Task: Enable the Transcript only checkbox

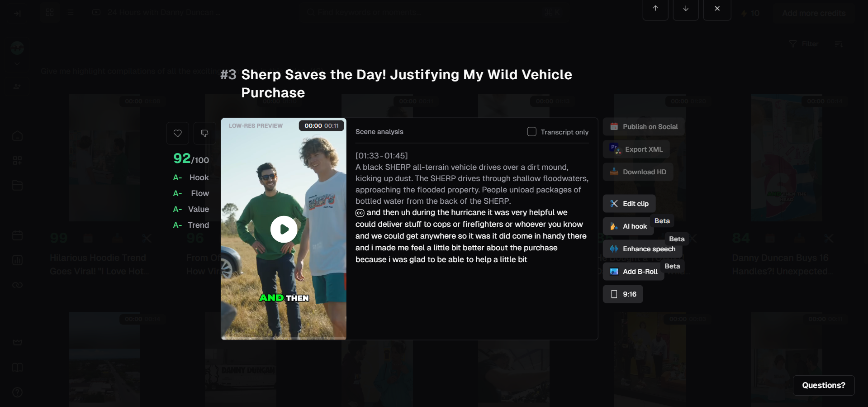Action: [532, 132]
